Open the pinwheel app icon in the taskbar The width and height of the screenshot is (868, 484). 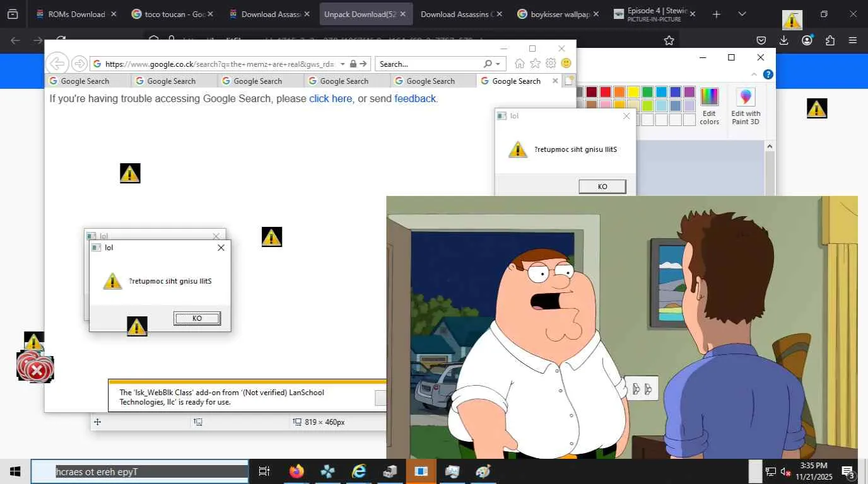coord(327,471)
